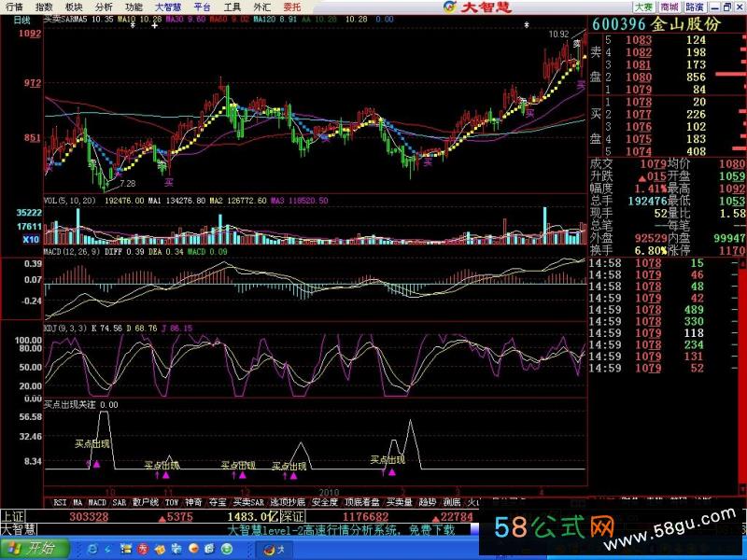Click the 1483.0亿 turnover value

[x=253, y=516]
